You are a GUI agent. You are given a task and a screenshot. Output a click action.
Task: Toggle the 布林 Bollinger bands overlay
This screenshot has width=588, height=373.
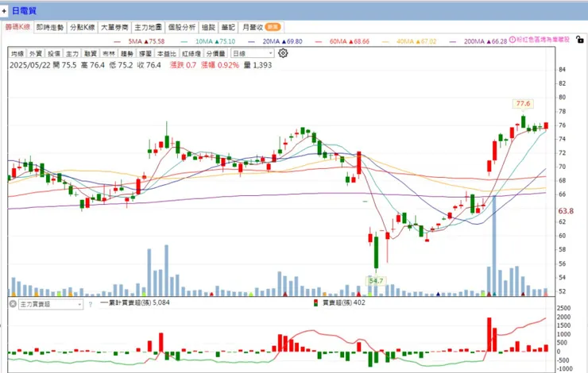[109, 53]
